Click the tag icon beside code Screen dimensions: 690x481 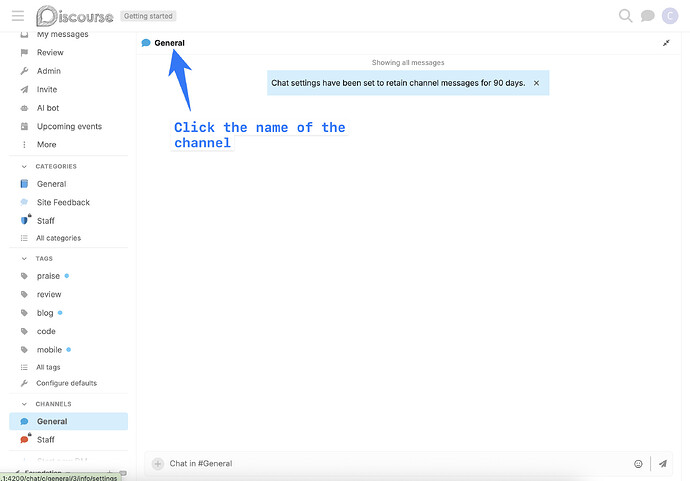[x=24, y=331]
